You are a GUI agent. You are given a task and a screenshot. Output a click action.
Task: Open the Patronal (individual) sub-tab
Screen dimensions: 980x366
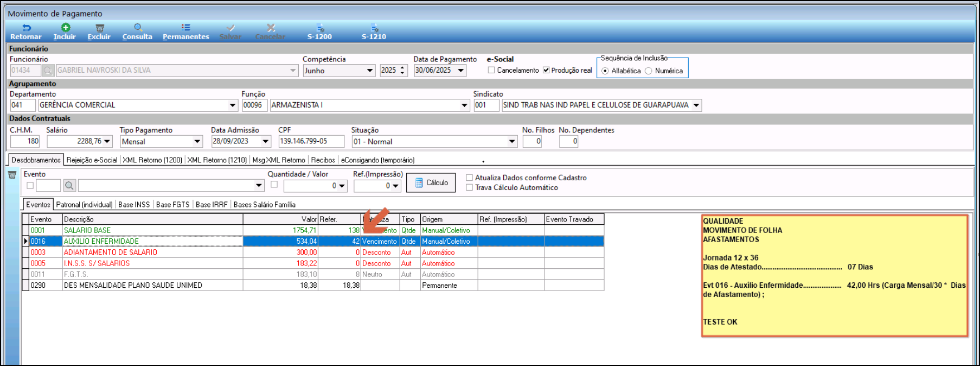(x=84, y=205)
